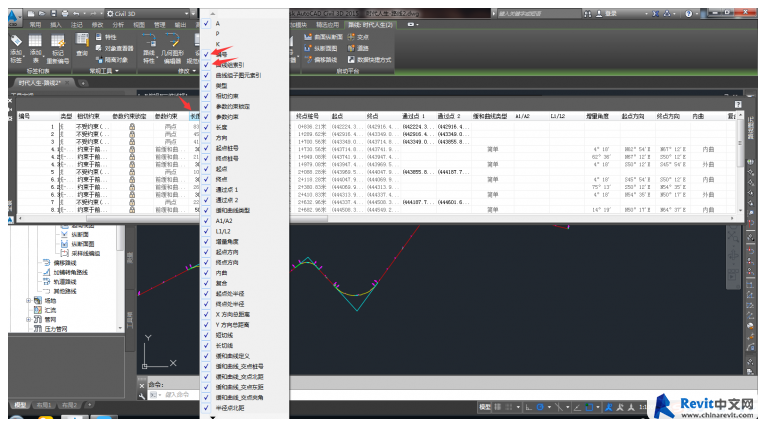Select the 偏移路线 tree item

click(x=64, y=263)
